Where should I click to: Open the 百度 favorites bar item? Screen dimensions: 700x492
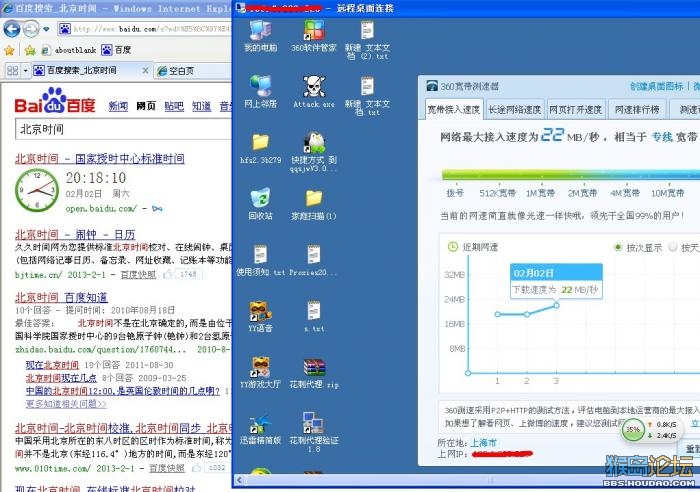(117, 50)
